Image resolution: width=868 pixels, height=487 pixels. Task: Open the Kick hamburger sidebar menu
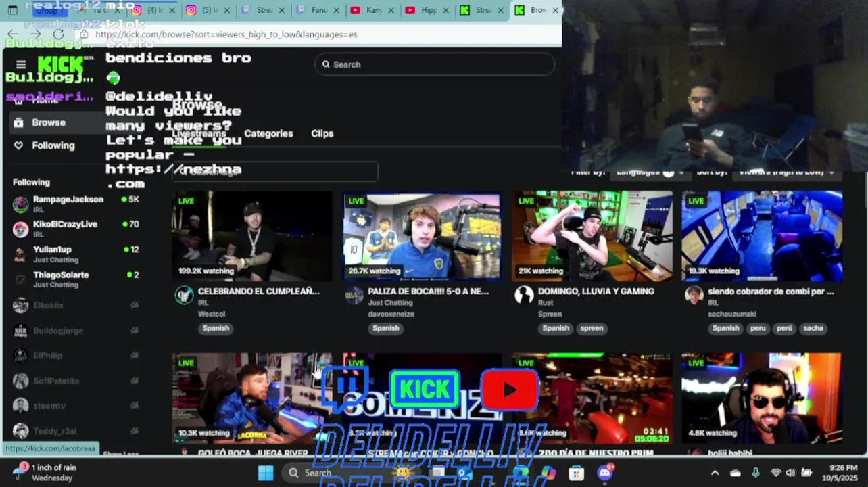click(x=21, y=64)
